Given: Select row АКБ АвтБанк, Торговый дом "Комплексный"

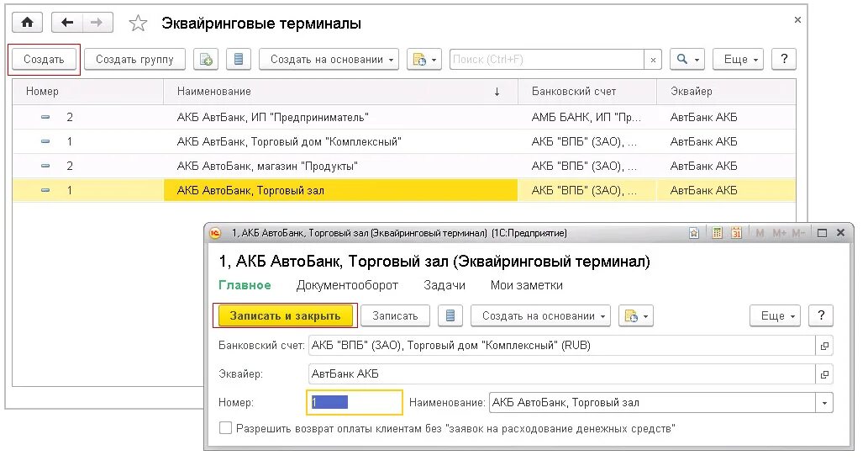Looking at the screenshot, I should tap(404, 142).
